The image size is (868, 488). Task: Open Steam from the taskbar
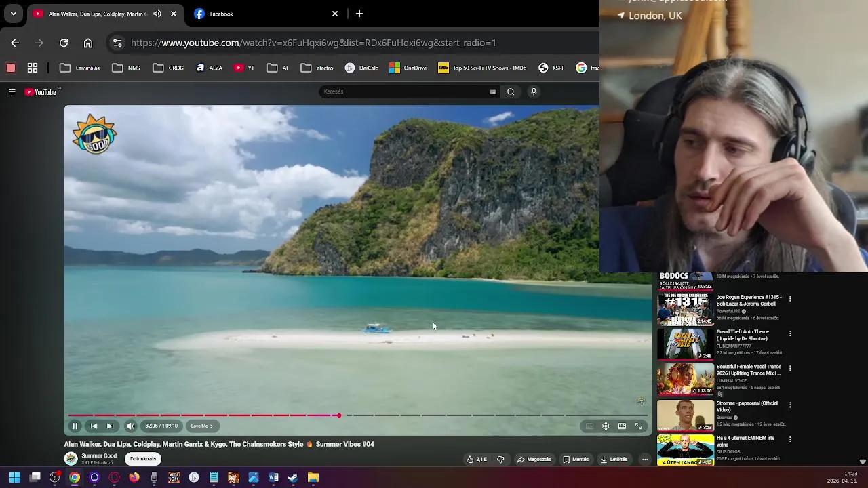click(x=293, y=478)
